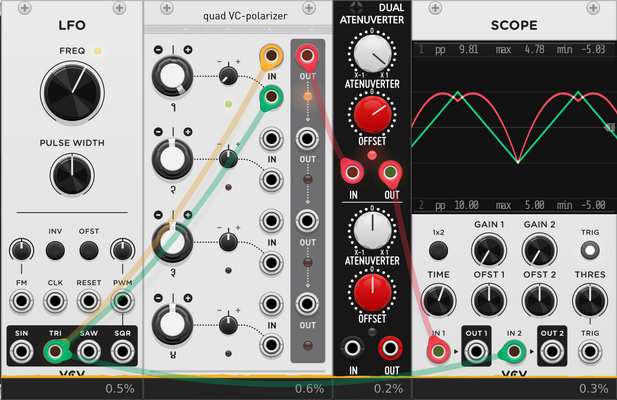Image resolution: width=617 pixels, height=400 pixels.
Task: Toggle the Scope TRIG button
Action: pos(589,250)
